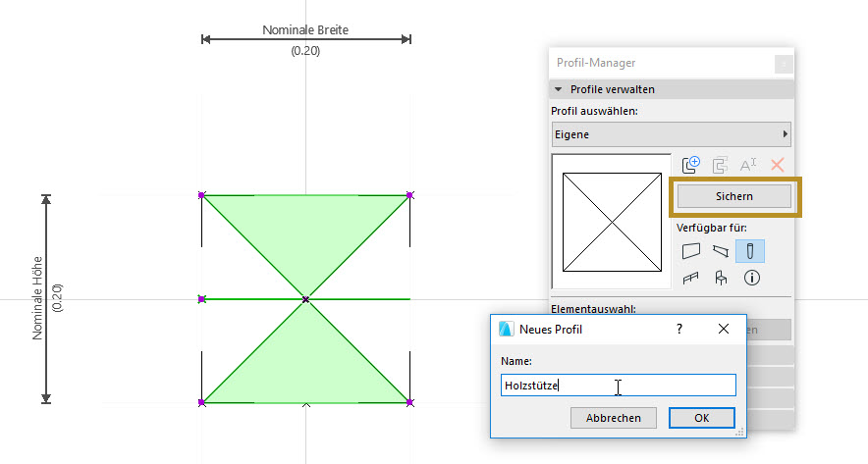868x464 pixels.
Task: Click the Profil-Manager panel corner button
Action: (x=784, y=64)
